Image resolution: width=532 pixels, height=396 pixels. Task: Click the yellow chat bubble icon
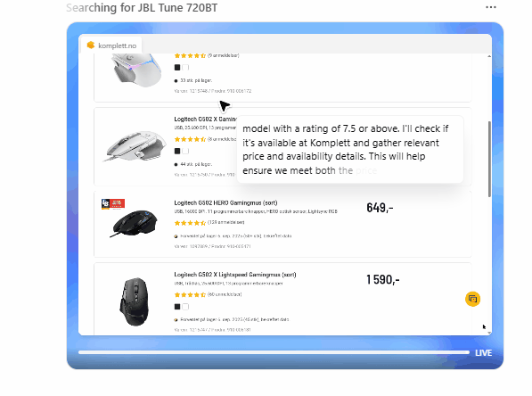(472, 299)
